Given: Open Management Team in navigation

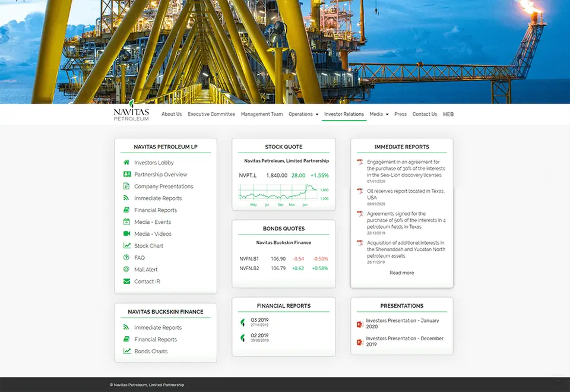Looking at the screenshot, I should 262,114.
